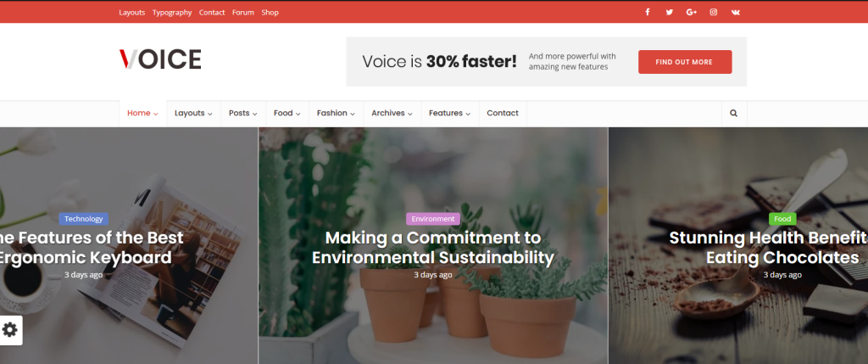The height and width of the screenshot is (364, 868).
Task: Go to Contact in main navigation
Action: [x=503, y=113]
